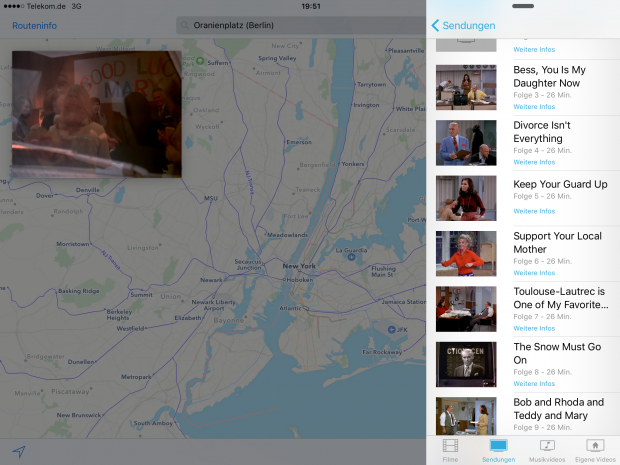
Task: Tap the Routeninfo button
Action: click(36, 26)
